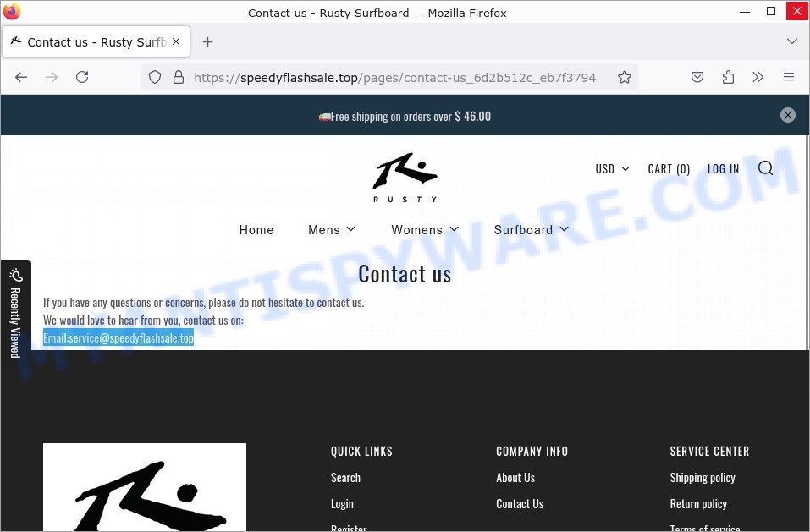
Task: Open the Search quick link
Action: 345,478
